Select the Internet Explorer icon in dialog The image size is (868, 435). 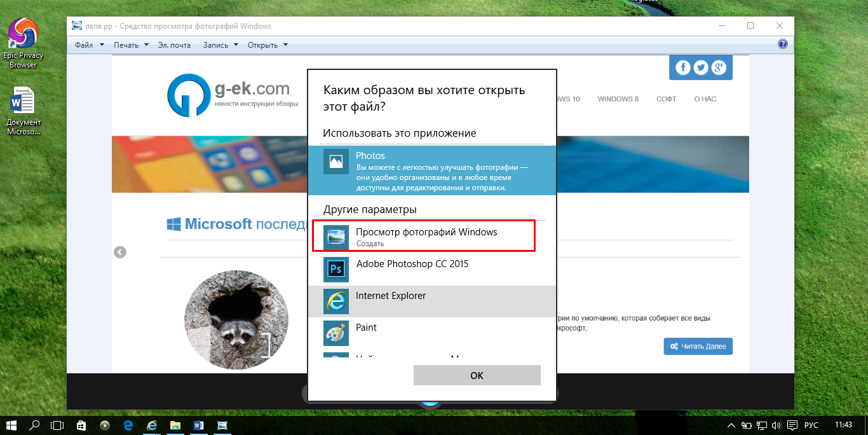336,301
